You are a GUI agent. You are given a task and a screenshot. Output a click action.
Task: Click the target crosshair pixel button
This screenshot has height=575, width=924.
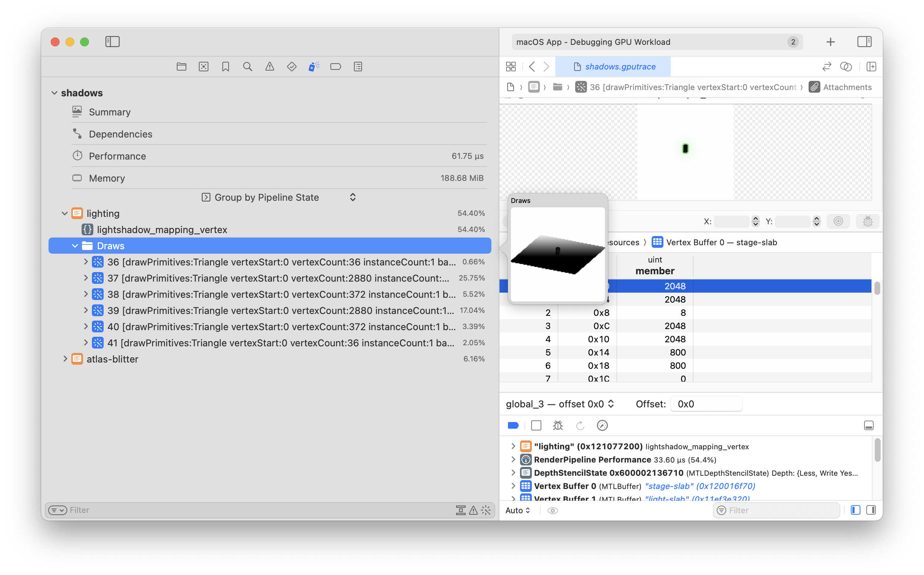[838, 221]
